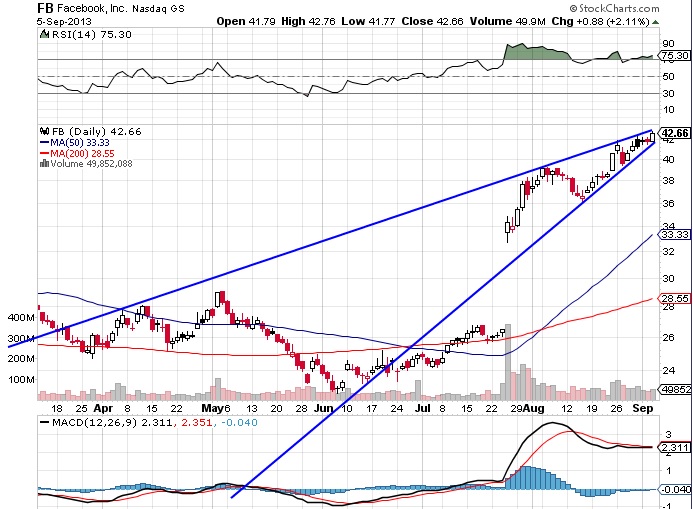
Task: Click the 90 level on RSI axis
Action: [x=668, y=43]
